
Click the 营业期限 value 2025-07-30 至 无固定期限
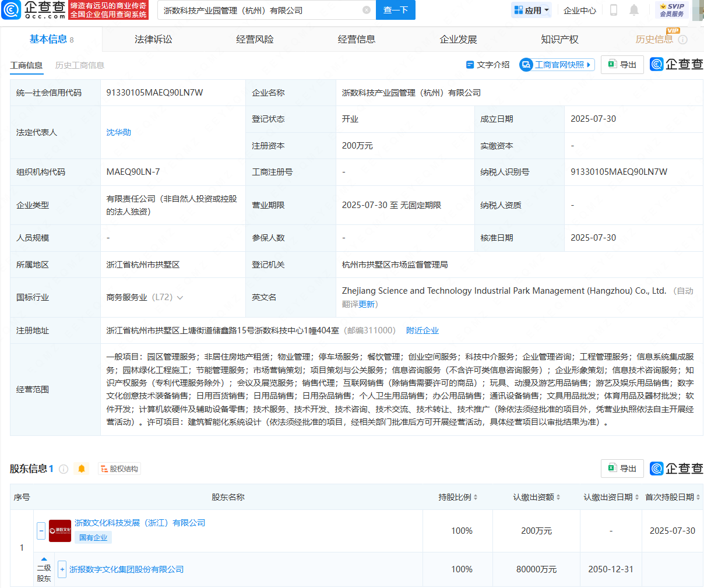pyautogui.click(x=391, y=205)
